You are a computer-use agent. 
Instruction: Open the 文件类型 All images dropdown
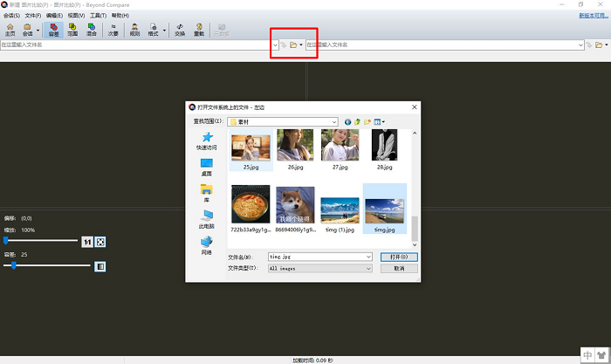(368, 269)
